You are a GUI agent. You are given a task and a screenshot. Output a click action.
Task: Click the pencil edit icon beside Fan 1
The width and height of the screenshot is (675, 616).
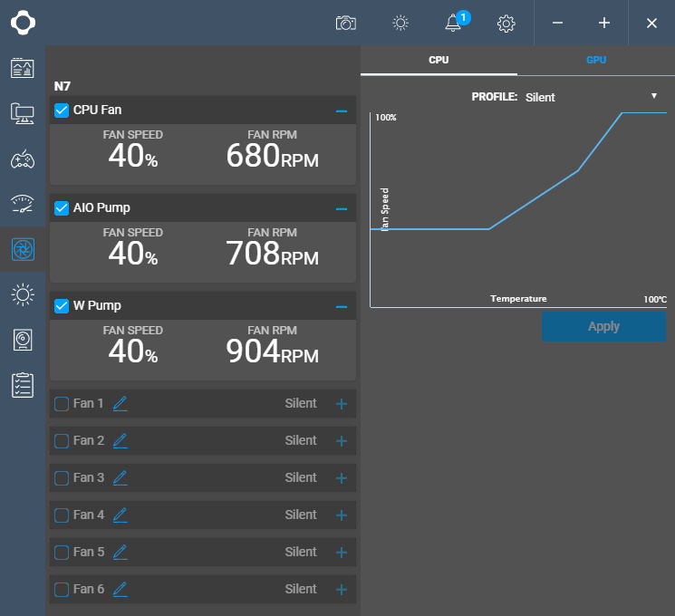[121, 404]
